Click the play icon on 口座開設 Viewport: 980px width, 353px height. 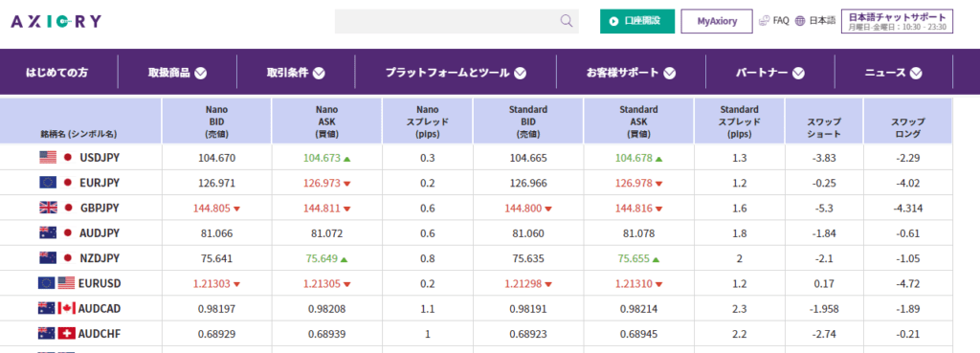click(614, 21)
